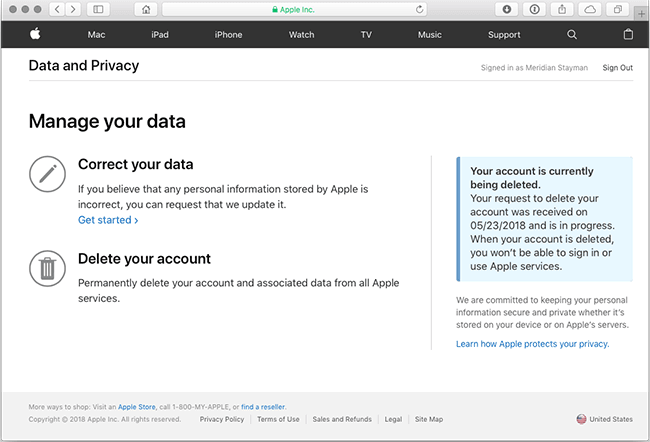Click the Sign Out link

(617, 68)
